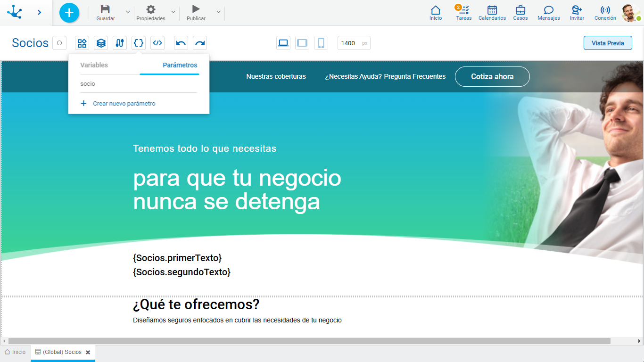Select the Diseñamos seguros enfocados paragraph
644x362 pixels.
pyautogui.click(x=237, y=320)
